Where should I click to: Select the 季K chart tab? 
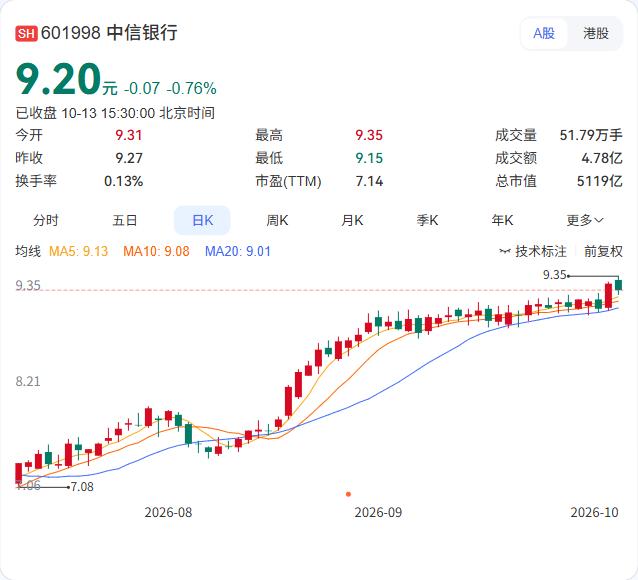click(427, 221)
